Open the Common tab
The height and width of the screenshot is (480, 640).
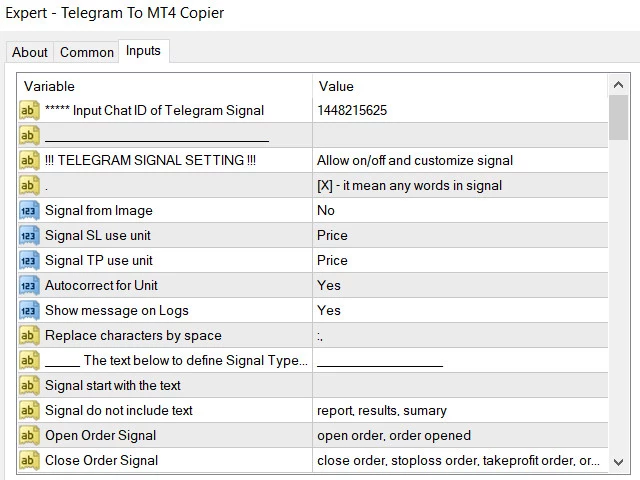[x=86, y=52]
